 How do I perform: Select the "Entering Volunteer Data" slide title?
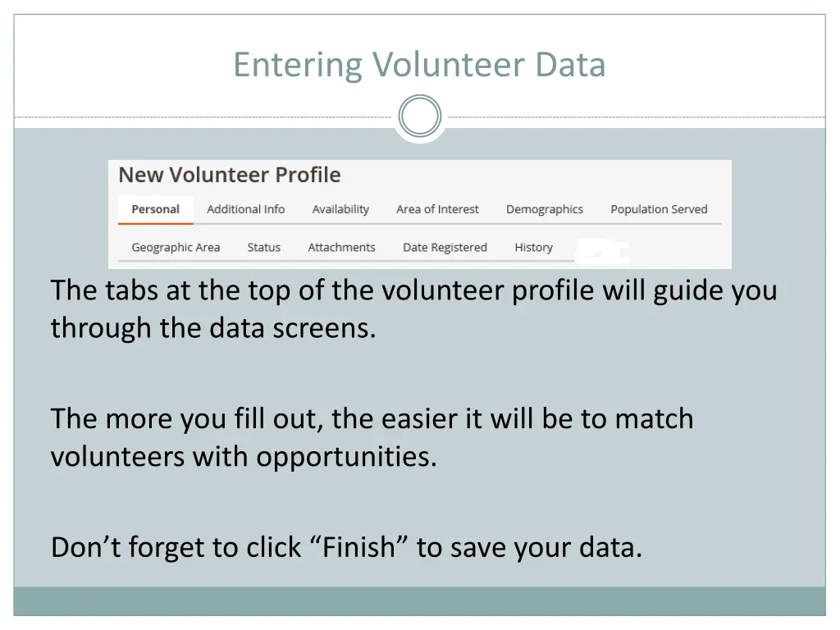419,65
